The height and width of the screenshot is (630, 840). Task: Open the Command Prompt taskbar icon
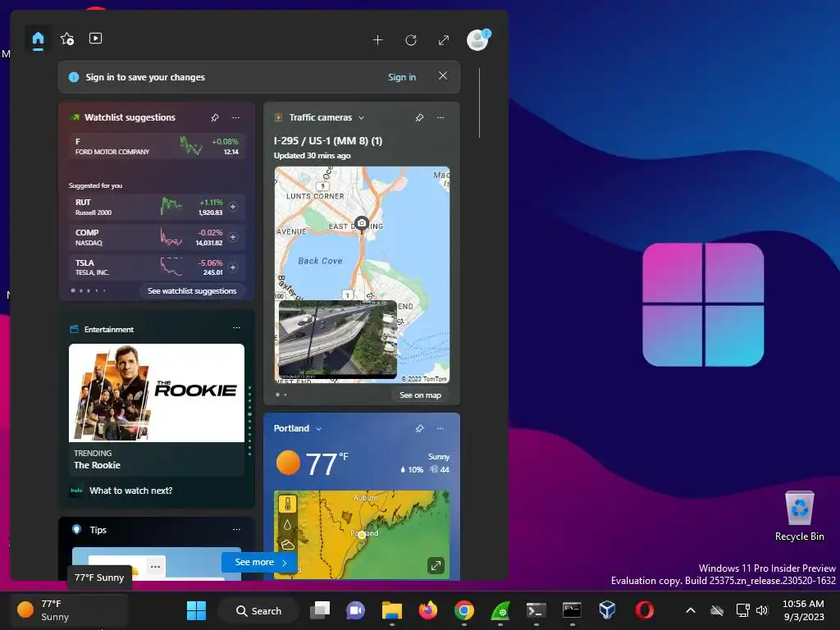(572, 610)
